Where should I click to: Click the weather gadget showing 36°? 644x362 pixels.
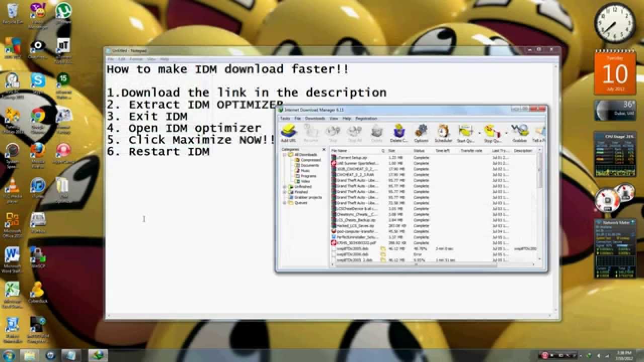tap(615, 110)
